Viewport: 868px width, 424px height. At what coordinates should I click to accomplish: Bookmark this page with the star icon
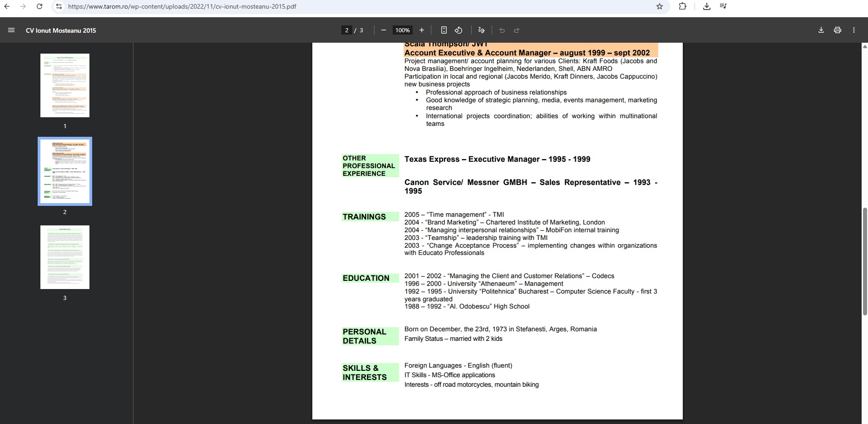(659, 6)
